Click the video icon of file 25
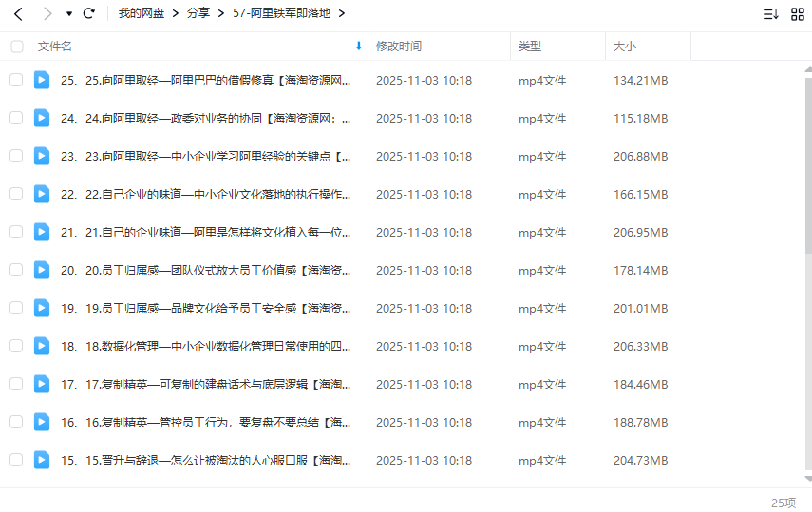This screenshot has height=512, width=812. tap(42, 80)
